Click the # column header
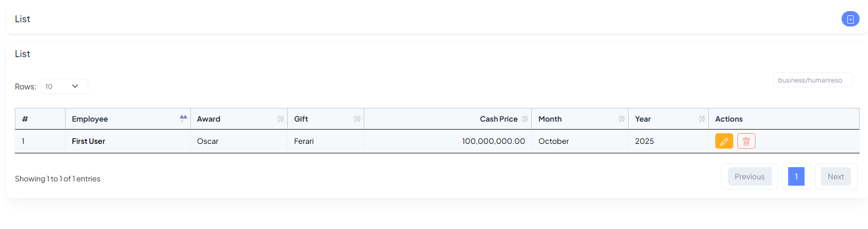The height and width of the screenshot is (229, 868). (x=25, y=119)
